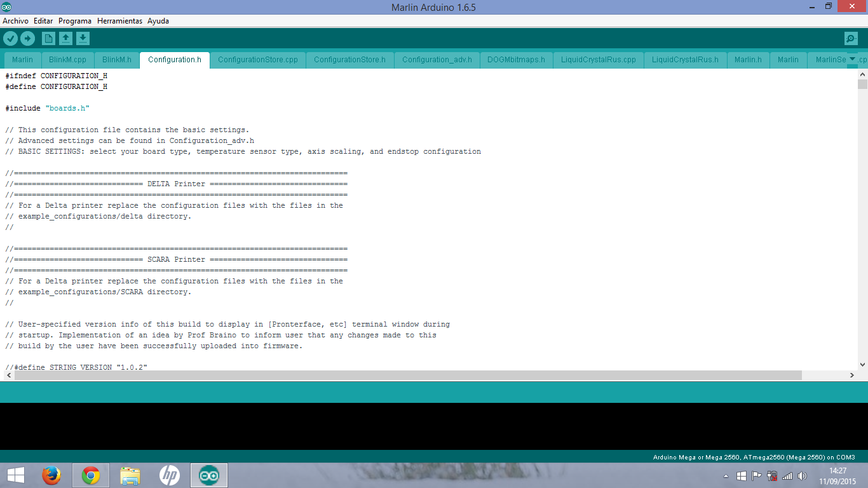
Task: Click the horizontal scrollbar left arrow
Action: click(9, 376)
